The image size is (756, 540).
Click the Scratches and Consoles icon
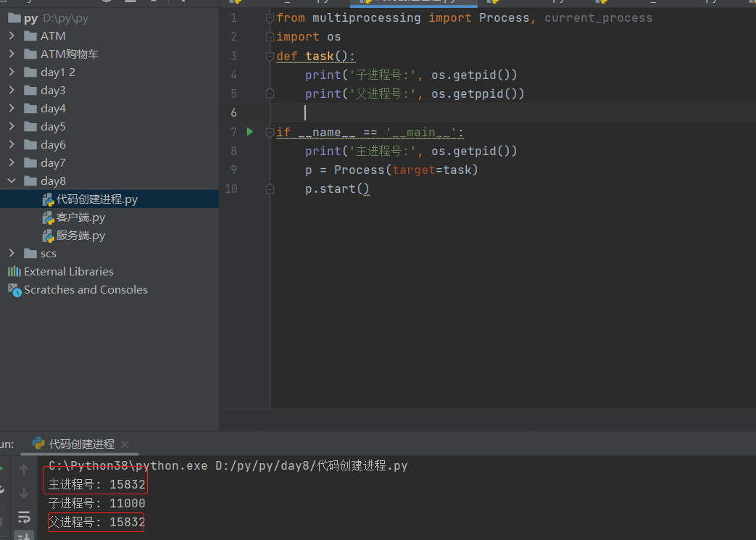click(14, 290)
